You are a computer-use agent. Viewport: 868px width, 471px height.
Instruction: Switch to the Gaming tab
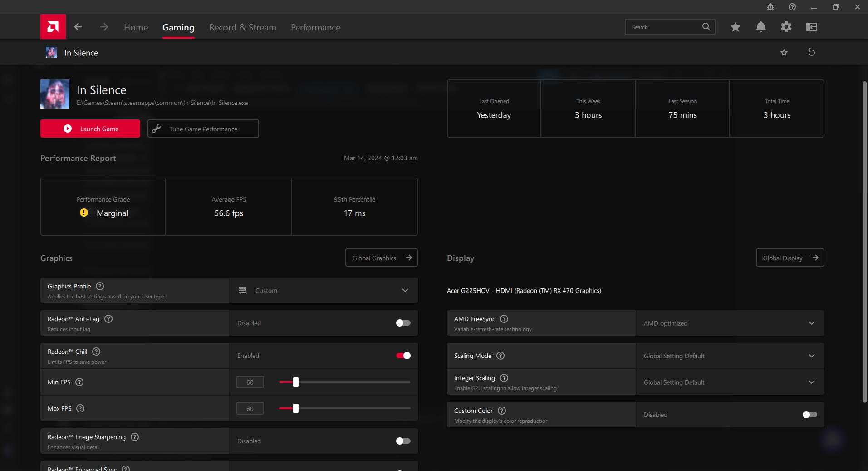tap(178, 27)
